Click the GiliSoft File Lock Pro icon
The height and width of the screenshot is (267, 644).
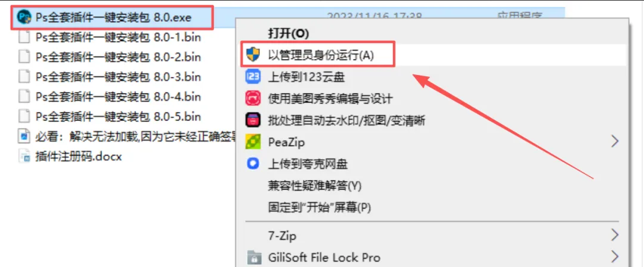click(253, 258)
